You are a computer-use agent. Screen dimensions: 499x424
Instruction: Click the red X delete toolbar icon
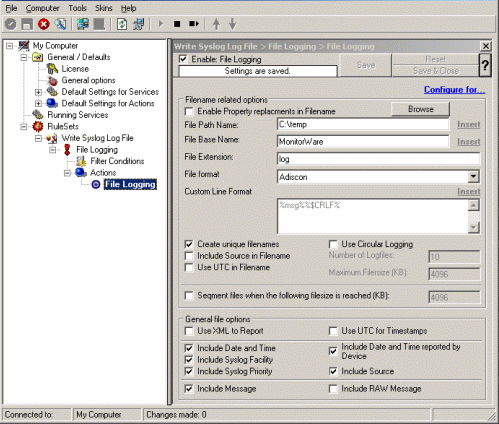pyautogui.click(x=44, y=24)
